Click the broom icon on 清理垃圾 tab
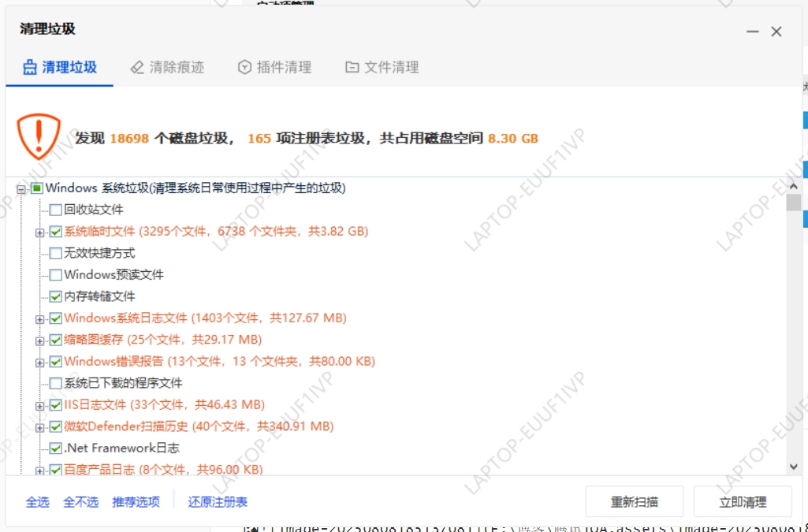 [x=30, y=68]
